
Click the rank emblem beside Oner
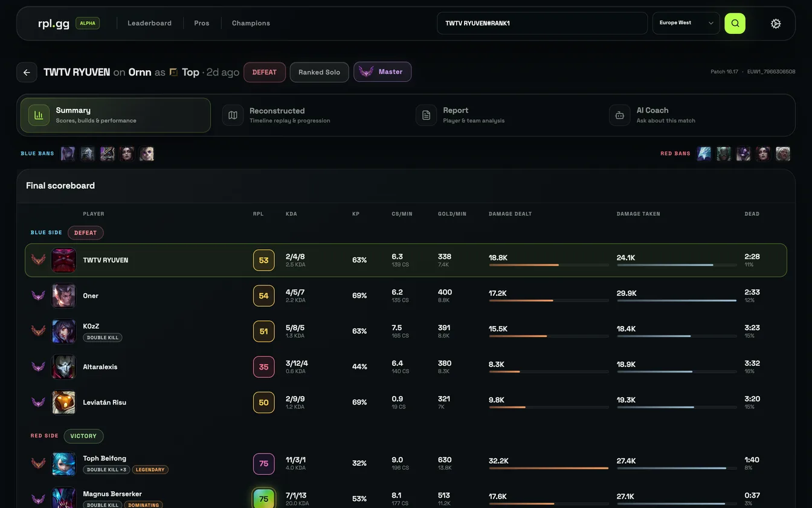(39, 296)
